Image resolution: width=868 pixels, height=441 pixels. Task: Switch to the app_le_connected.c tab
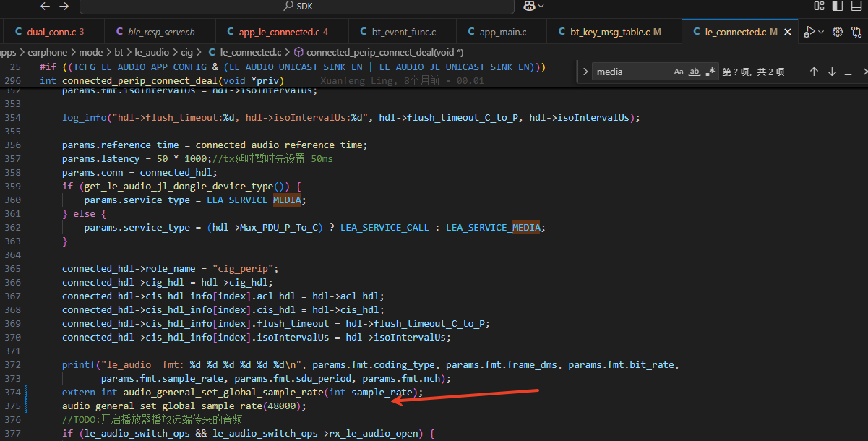click(281, 32)
